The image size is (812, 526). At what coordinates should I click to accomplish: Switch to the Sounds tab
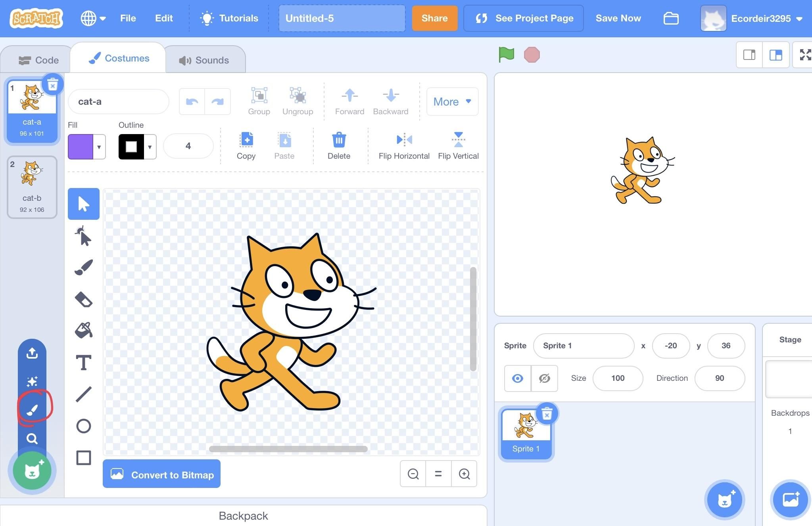pos(205,60)
